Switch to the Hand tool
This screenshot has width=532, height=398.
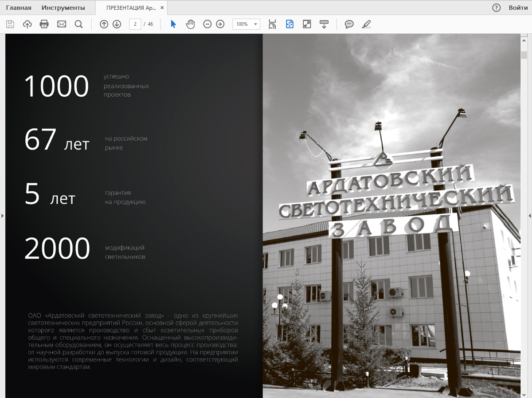point(190,24)
